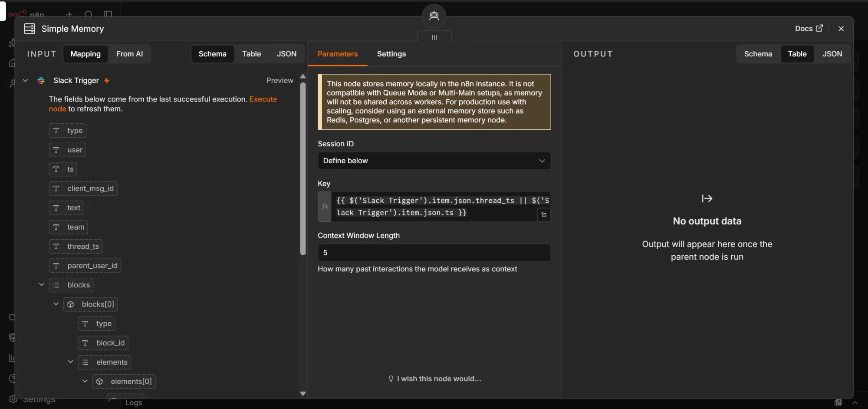The width and height of the screenshot is (868, 409).
Task: Click the external-link icon beside Docs
Action: click(819, 28)
